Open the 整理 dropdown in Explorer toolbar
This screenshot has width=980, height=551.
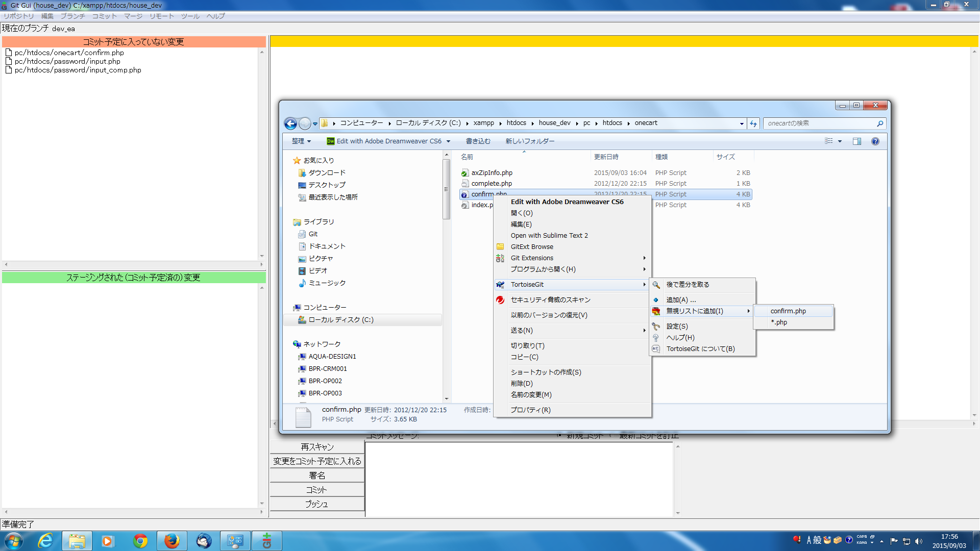point(301,141)
